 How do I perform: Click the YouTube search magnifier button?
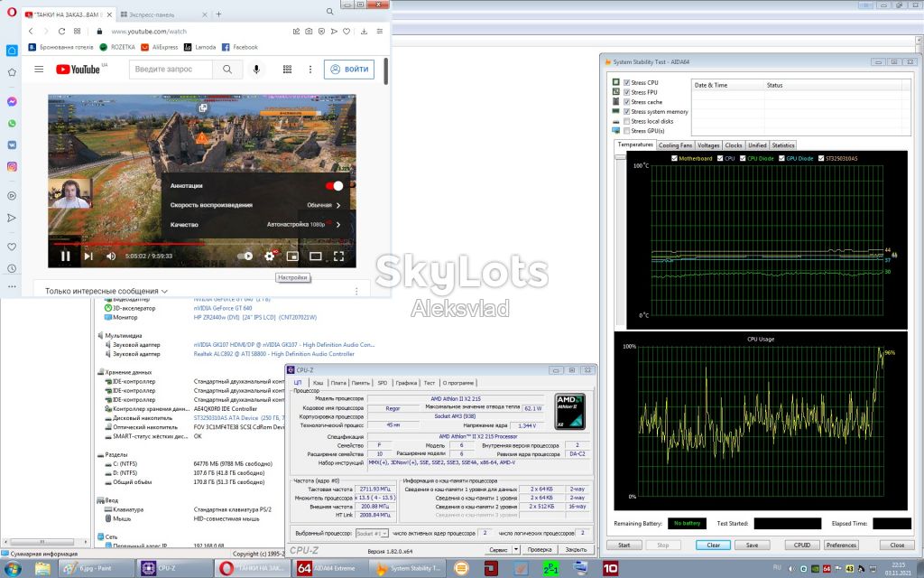[x=227, y=69]
